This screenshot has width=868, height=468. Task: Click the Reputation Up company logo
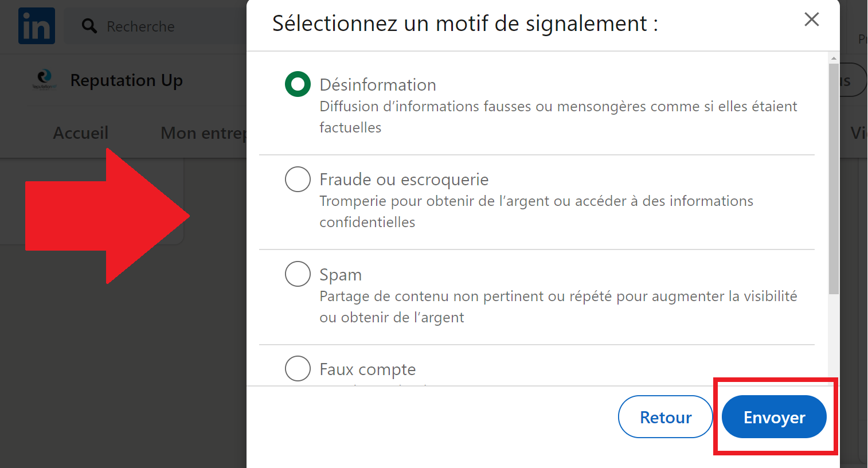click(x=44, y=80)
